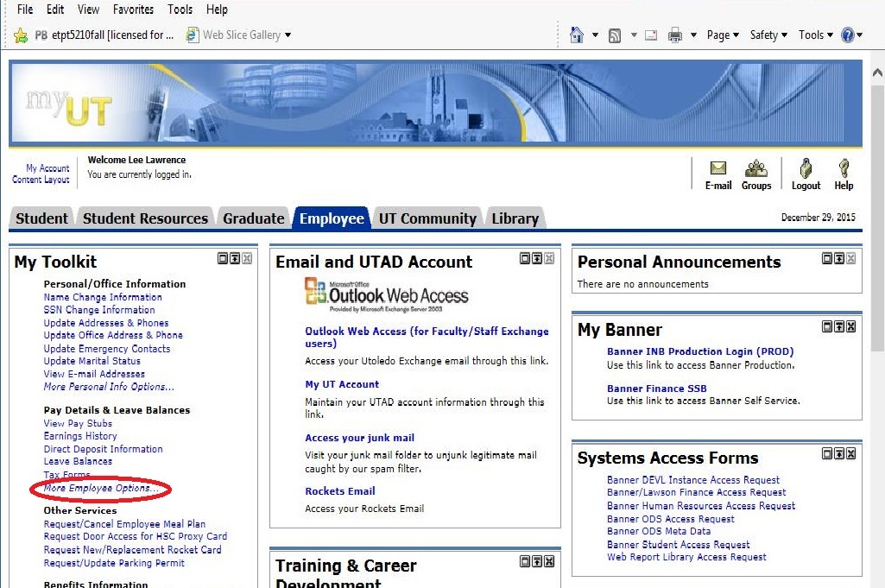This screenshot has width=885, height=588.
Task: Expand the Web Slice Gallery dropdown
Action: (x=288, y=35)
